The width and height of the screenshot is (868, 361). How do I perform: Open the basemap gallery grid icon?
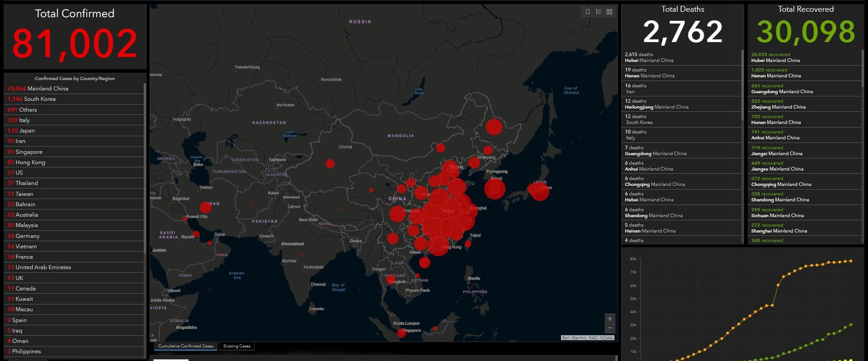coord(609,12)
